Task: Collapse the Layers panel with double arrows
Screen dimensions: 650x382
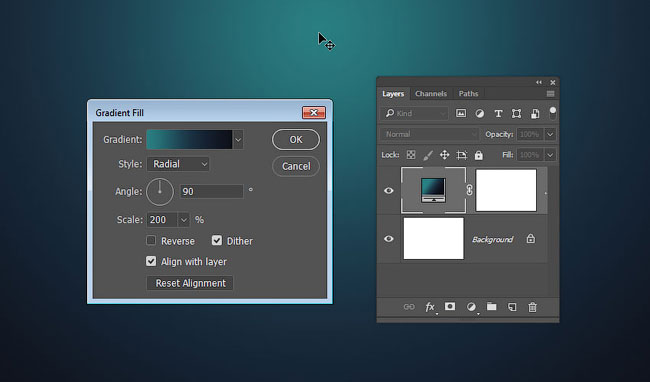Action: click(538, 82)
